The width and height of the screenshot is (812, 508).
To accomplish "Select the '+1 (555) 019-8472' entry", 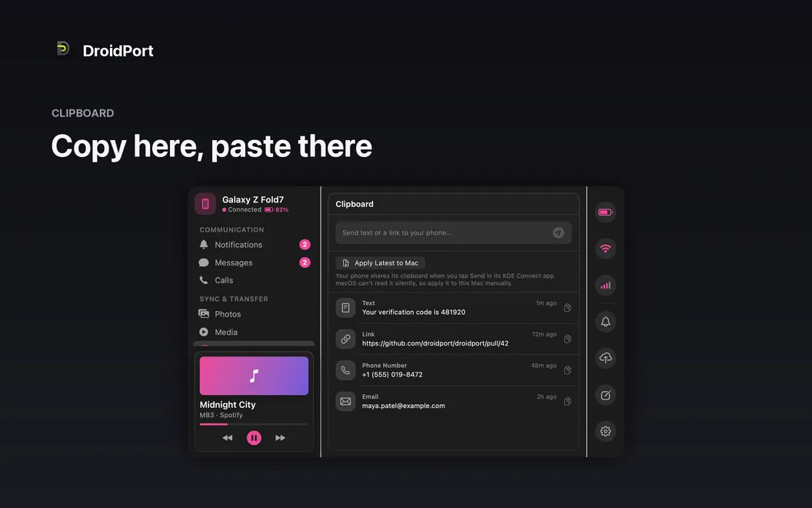I will click(392, 374).
